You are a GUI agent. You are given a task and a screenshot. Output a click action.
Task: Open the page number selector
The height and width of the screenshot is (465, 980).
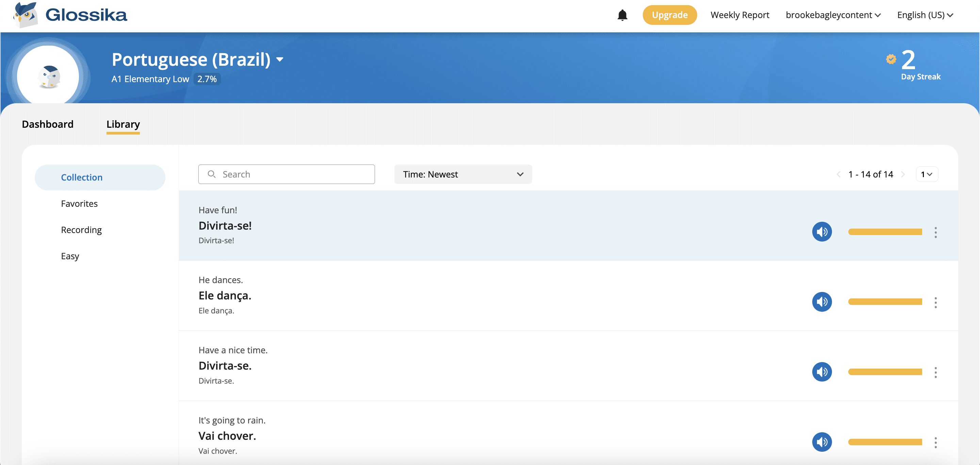coord(927,174)
